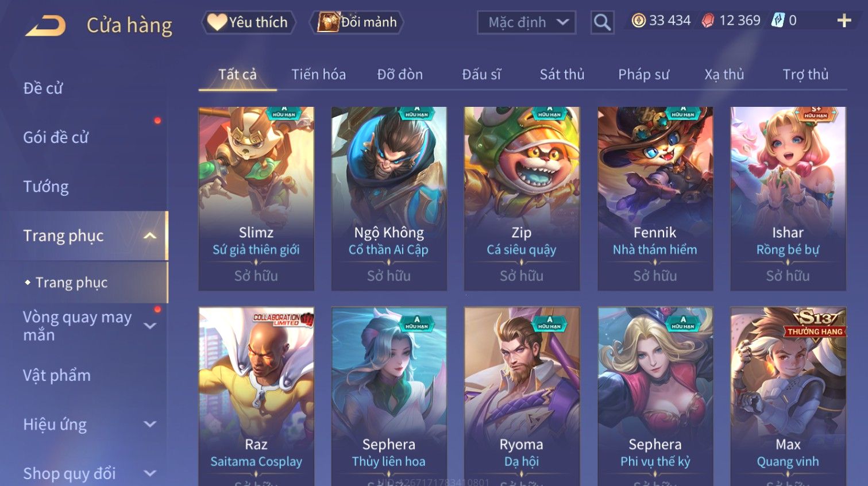Click the back arrow icon
868x486 pixels.
[x=45, y=26]
